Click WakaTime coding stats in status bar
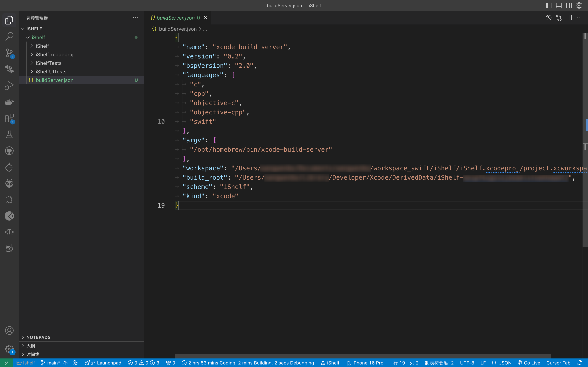This screenshot has height=367, width=588. pyautogui.click(x=248, y=363)
